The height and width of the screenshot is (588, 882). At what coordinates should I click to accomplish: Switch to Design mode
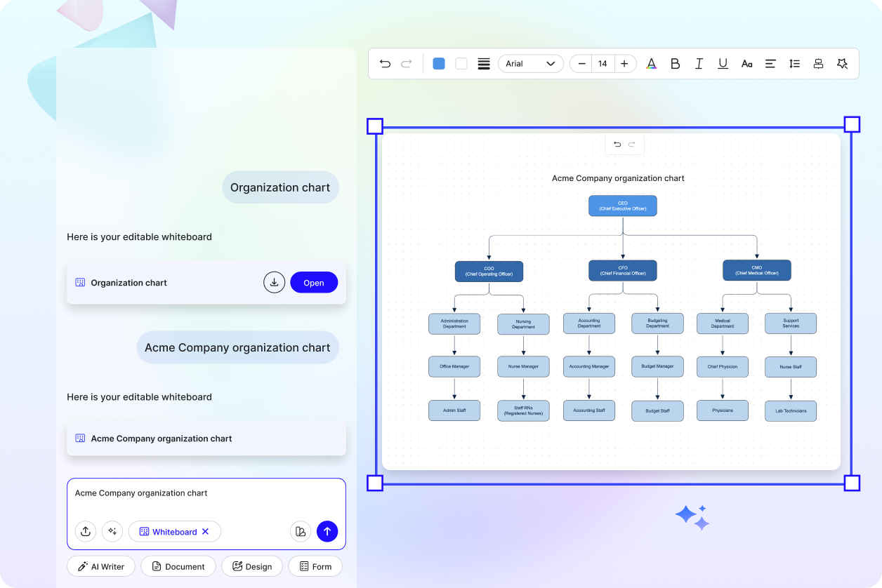[x=251, y=566]
